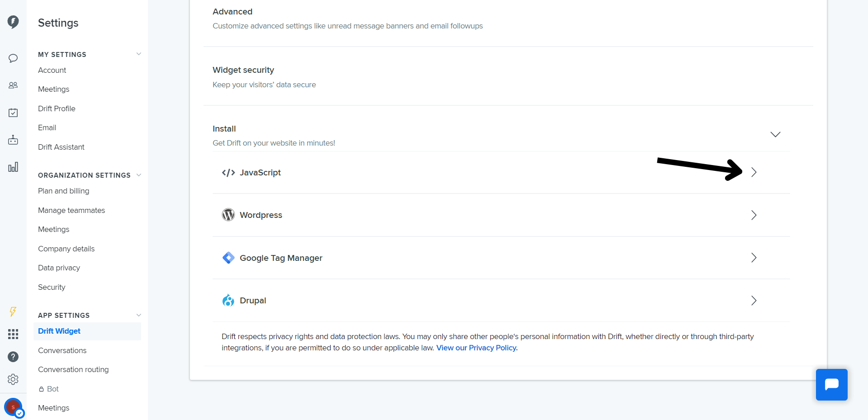Open Conversations under App Settings
The height and width of the screenshot is (420, 868).
point(62,350)
